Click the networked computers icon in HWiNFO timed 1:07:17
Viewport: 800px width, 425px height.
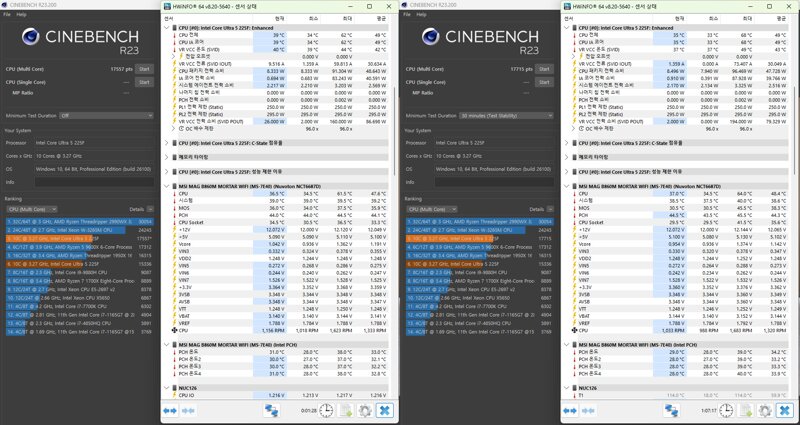coord(671,410)
